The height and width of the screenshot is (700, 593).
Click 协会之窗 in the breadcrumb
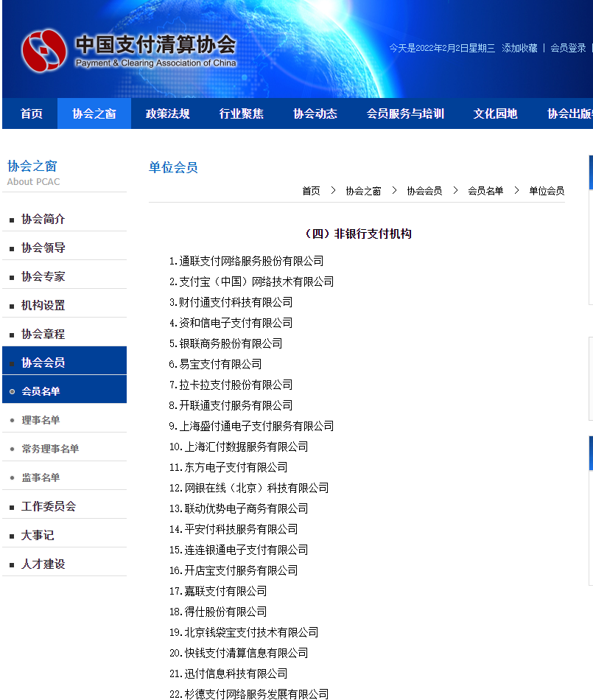[363, 191]
